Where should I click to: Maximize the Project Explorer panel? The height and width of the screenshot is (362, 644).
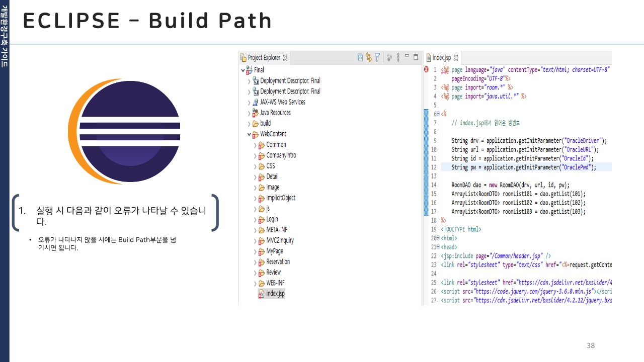point(416,57)
